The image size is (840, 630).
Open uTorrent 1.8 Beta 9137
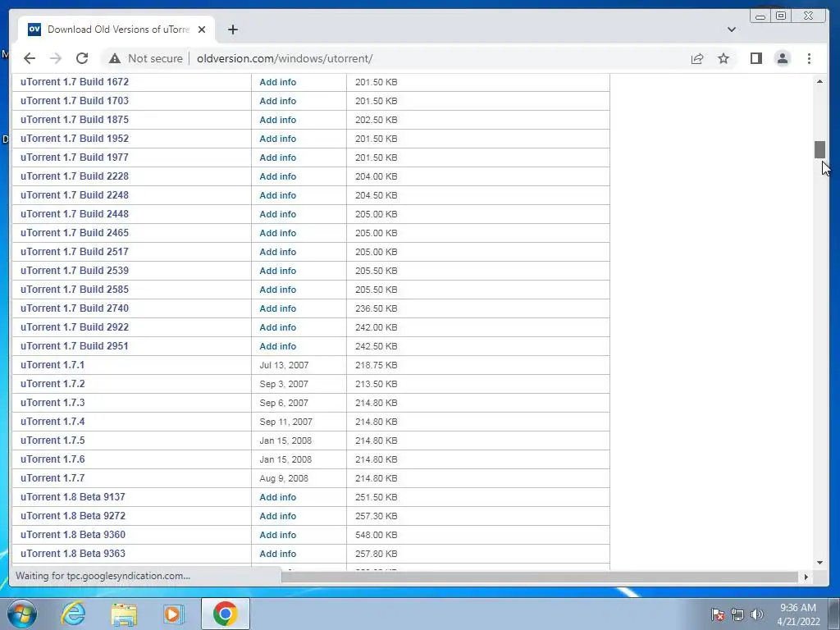[x=73, y=497]
